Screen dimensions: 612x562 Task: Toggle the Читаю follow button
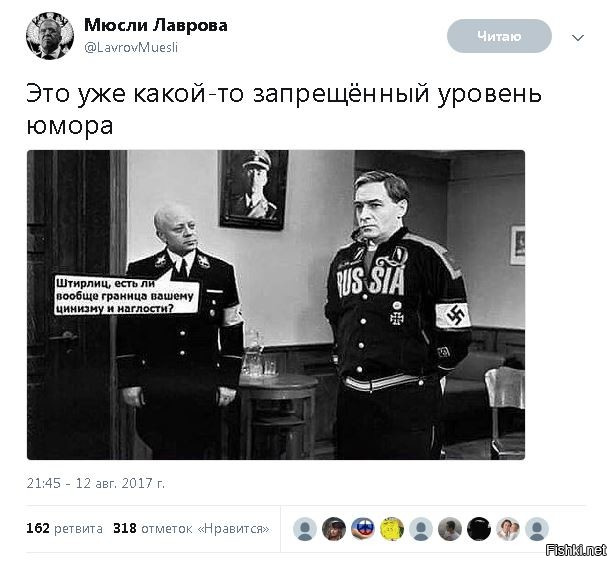click(499, 36)
